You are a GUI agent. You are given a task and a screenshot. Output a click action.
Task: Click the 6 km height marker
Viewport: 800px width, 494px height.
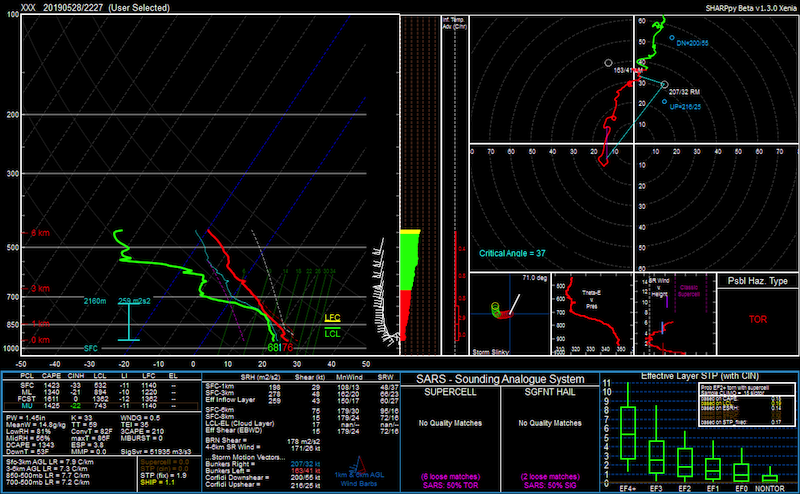(x=40, y=233)
